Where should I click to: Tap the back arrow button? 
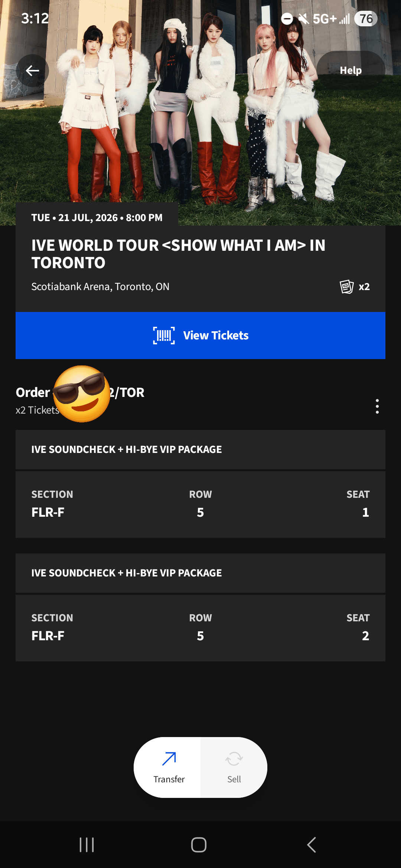[32, 70]
